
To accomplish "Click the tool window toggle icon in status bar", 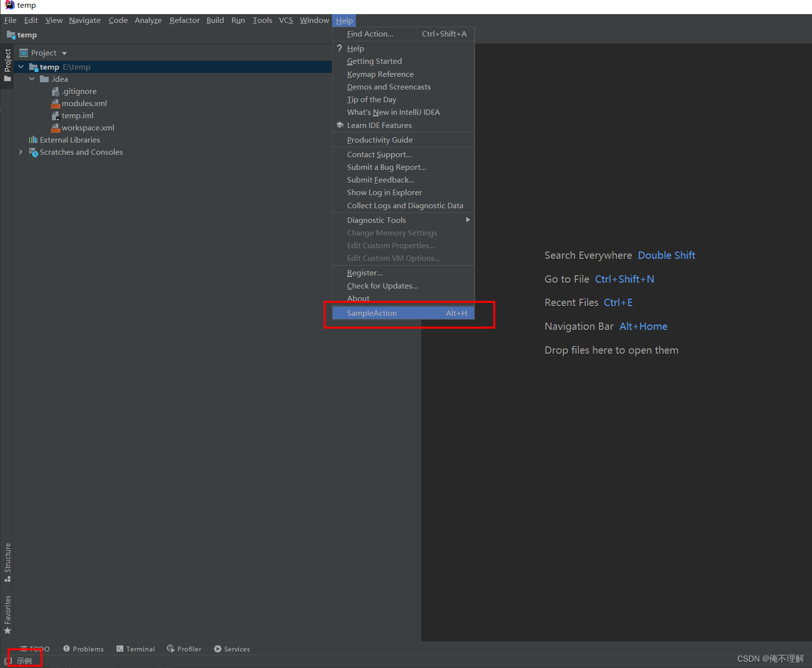I will click(7, 661).
